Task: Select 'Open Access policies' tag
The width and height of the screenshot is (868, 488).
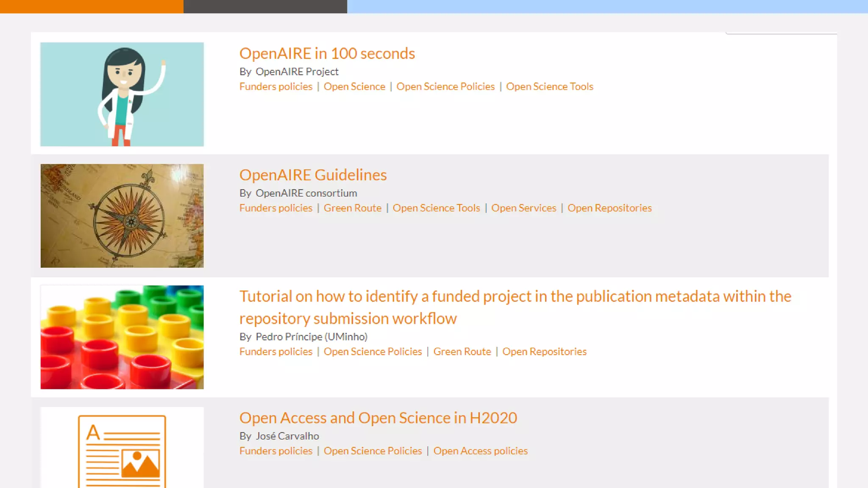Action: click(480, 451)
